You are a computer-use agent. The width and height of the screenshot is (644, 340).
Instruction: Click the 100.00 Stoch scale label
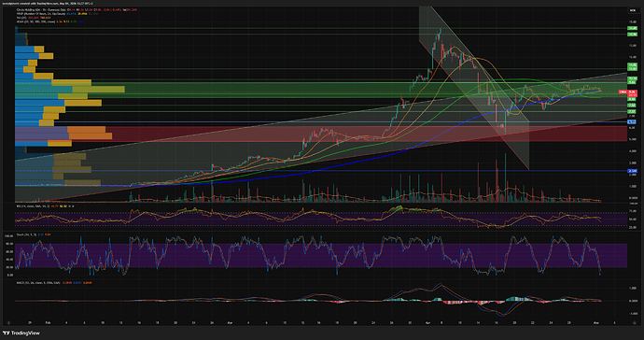pyautogui.click(x=8, y=236)
